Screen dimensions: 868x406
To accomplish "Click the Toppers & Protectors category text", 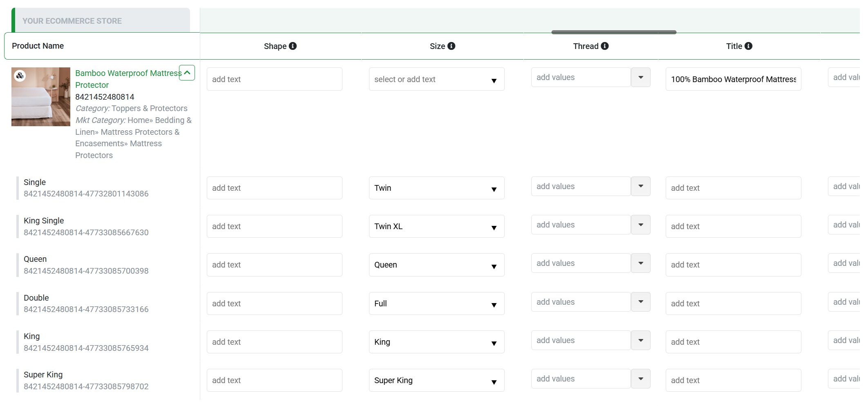I will point(150,108).
